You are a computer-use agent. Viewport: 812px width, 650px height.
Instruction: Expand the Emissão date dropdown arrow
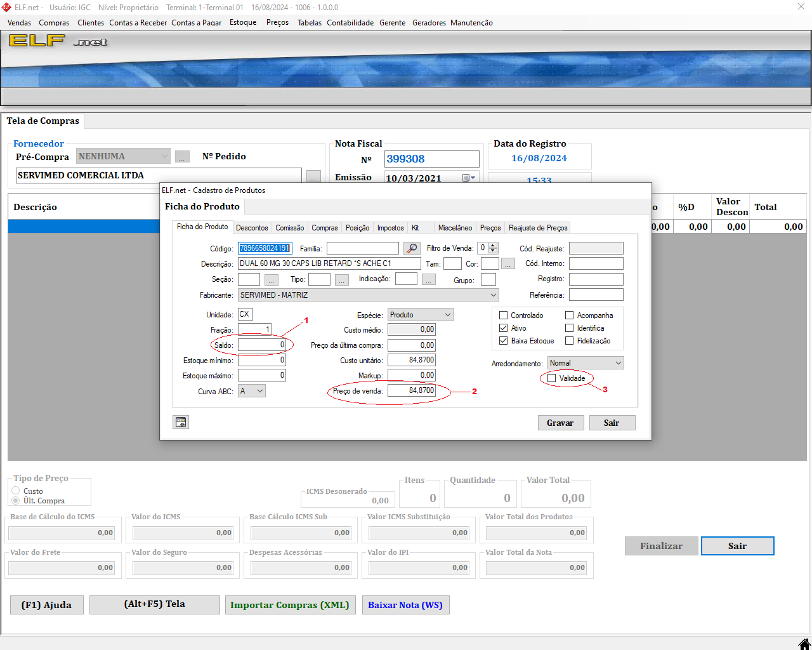click(473, 178)
